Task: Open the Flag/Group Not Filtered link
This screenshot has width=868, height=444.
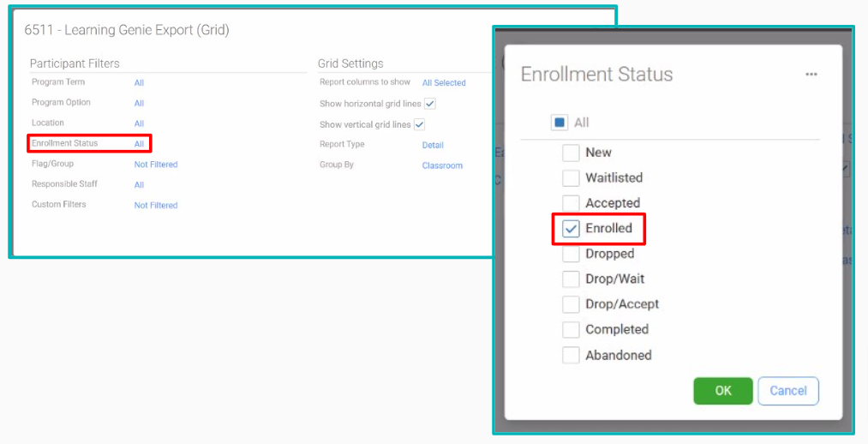Action: (x=156, y=165)
